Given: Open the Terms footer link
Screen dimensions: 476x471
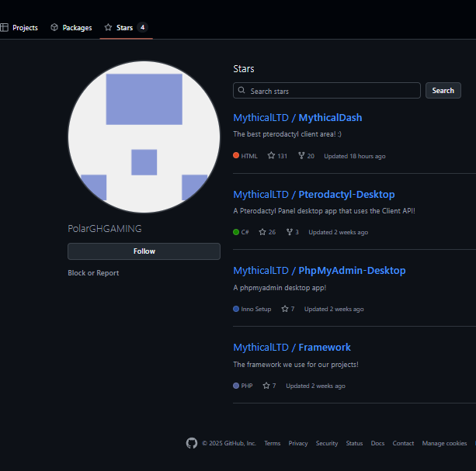Looking at the screenshot, I should 273,443.
